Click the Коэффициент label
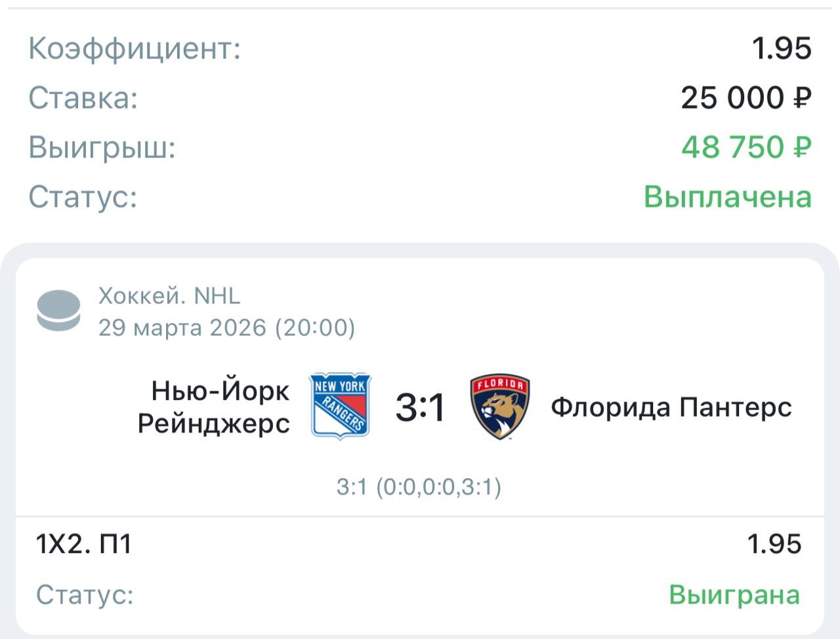The height and width of the screenshot is (639, 840). [x=135, y=49]
